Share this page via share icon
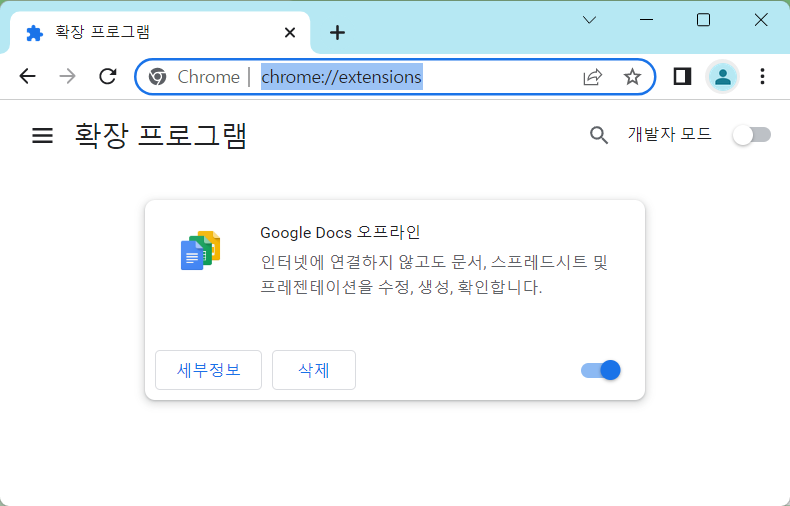 [592, 77]
